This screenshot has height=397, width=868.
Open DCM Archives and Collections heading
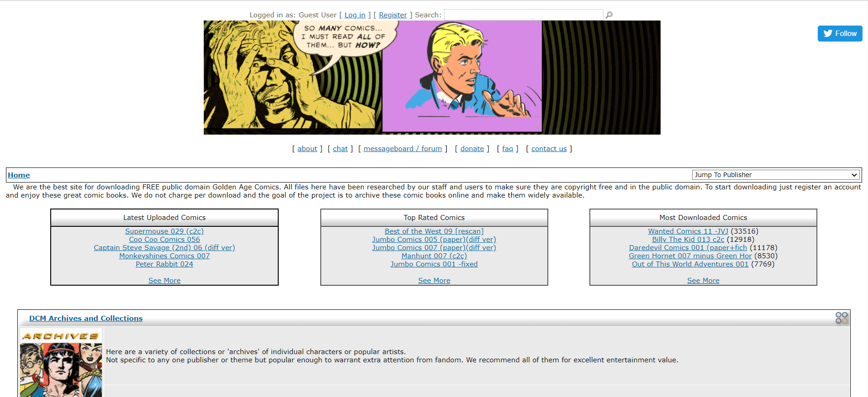pyautogui.click(x=86, y=319)
